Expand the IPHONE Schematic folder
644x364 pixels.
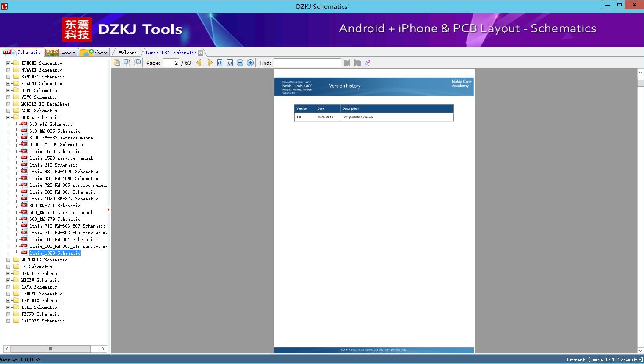(x=8, y=63)
